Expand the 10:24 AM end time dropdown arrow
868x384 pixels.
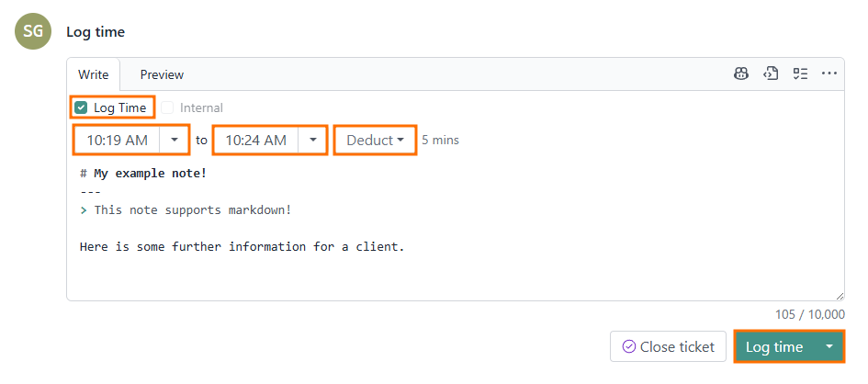[313, 141]
